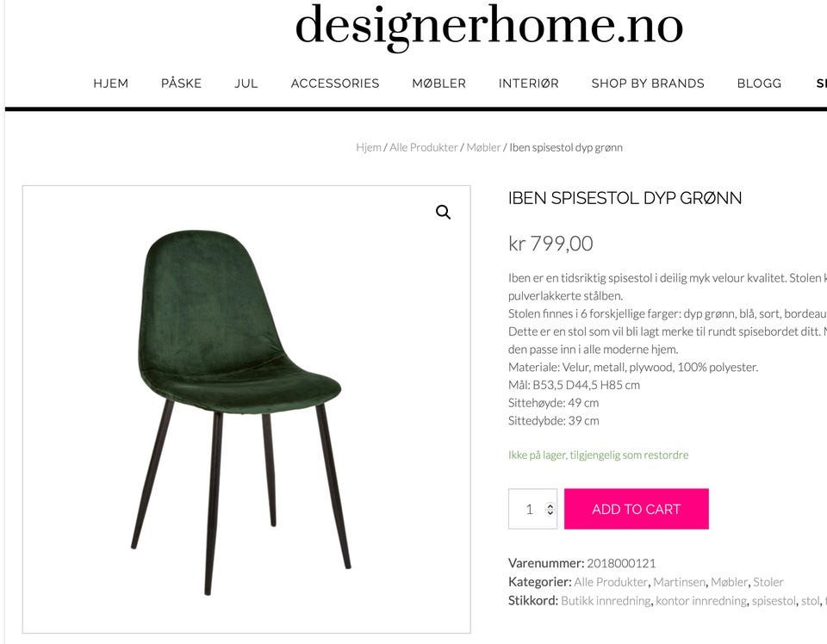Click the magnifying glass zoom icon

pyautogui.click(x=443, y=213)
